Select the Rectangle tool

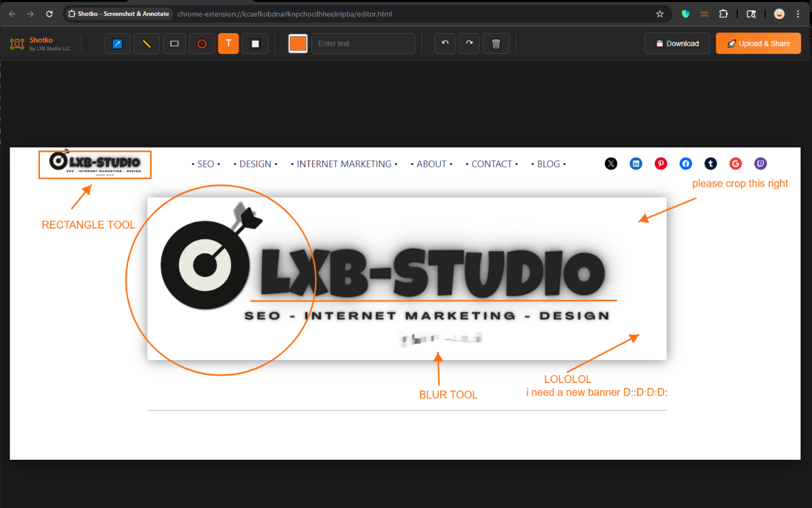coord(174,44)
